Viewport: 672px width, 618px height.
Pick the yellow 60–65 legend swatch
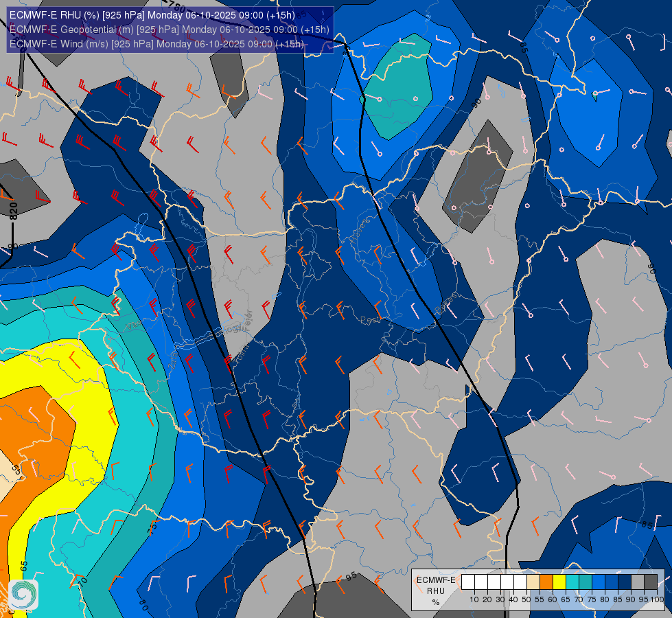pyautogui.click(x=559, y=582)
